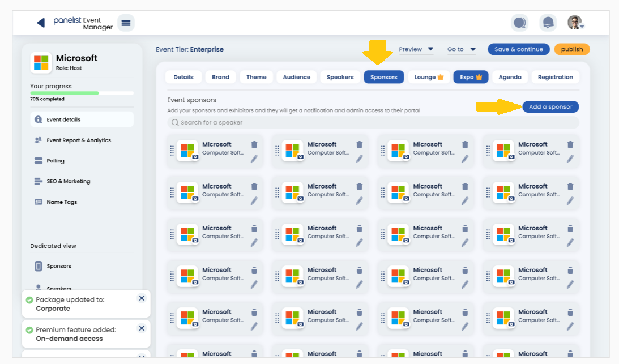The height and width of the screenshot is (364, 619).
Task: Click the Dedicated view heading
Action: tap(53, 246)
